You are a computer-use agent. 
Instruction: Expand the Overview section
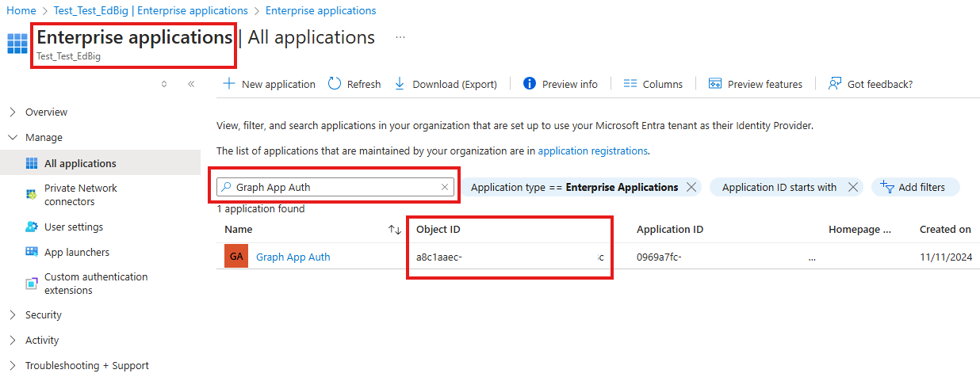[x=13, y=112]
